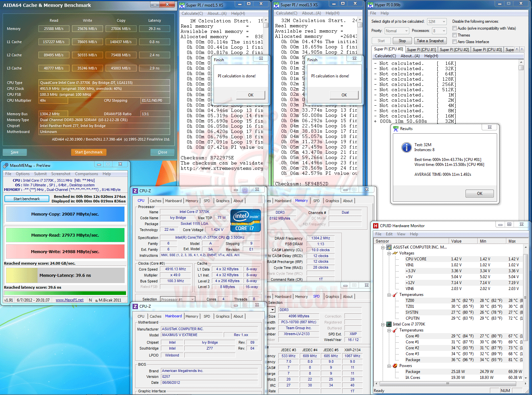
Task: Toggle the Themes checkbox
Action: pyautogui.click(x=454, y=35)
